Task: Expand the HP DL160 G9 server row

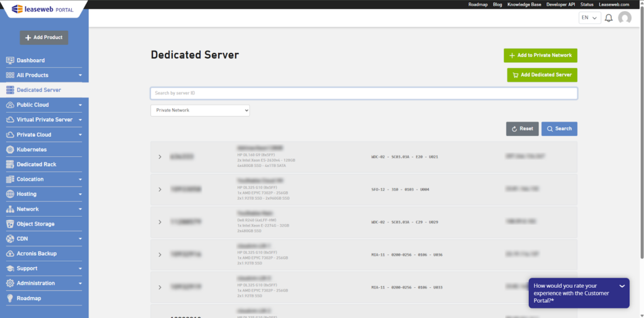Action: (160, 157)
